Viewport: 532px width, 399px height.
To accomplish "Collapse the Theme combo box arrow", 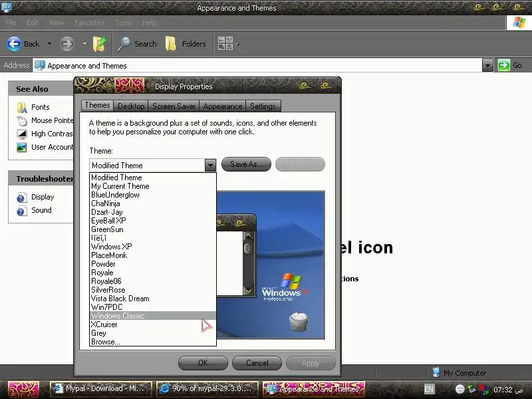I will point(210,165).
